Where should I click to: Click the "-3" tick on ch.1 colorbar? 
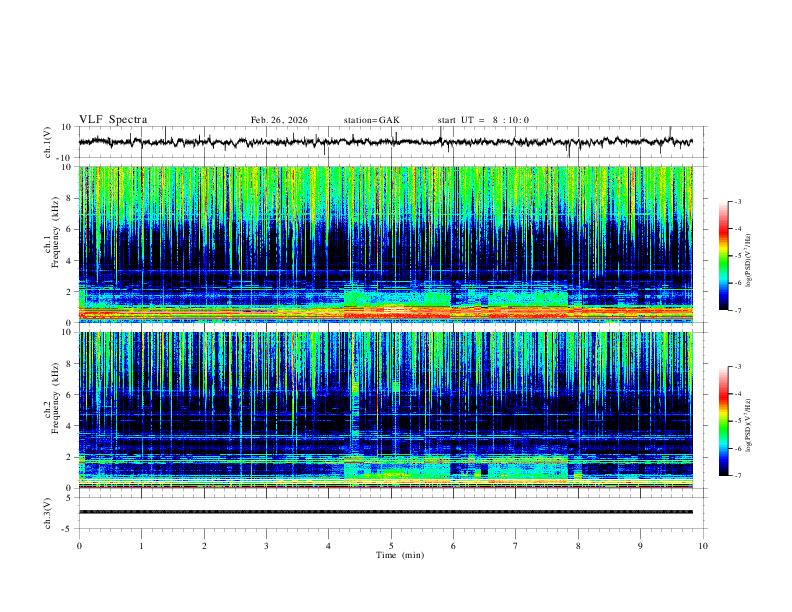737,201
